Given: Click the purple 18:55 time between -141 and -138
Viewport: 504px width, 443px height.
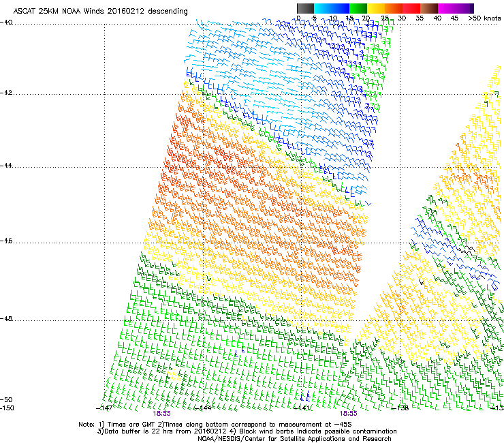Looking at the screenshot, I should coord(349,414).
